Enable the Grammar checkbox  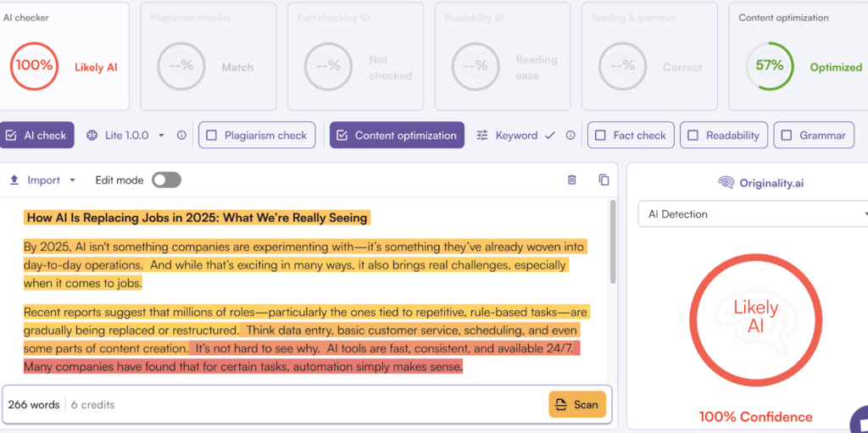[x=786, y=135]
